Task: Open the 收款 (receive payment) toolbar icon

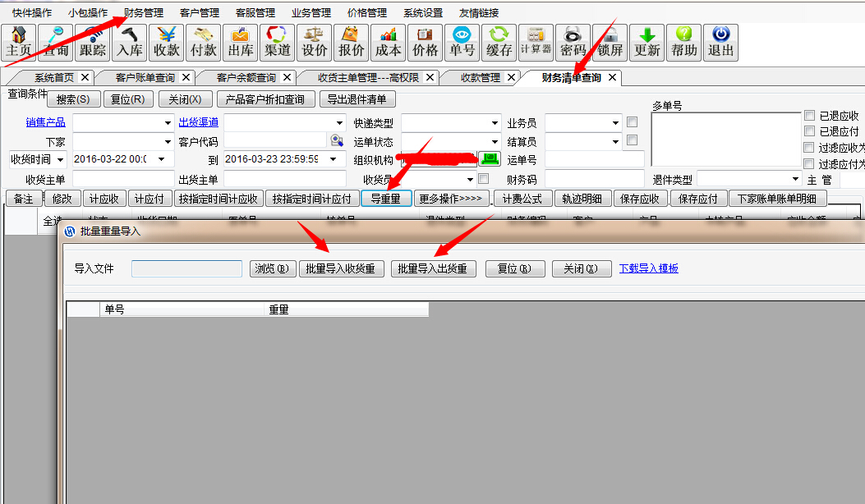Action: [x=167, y=42]
